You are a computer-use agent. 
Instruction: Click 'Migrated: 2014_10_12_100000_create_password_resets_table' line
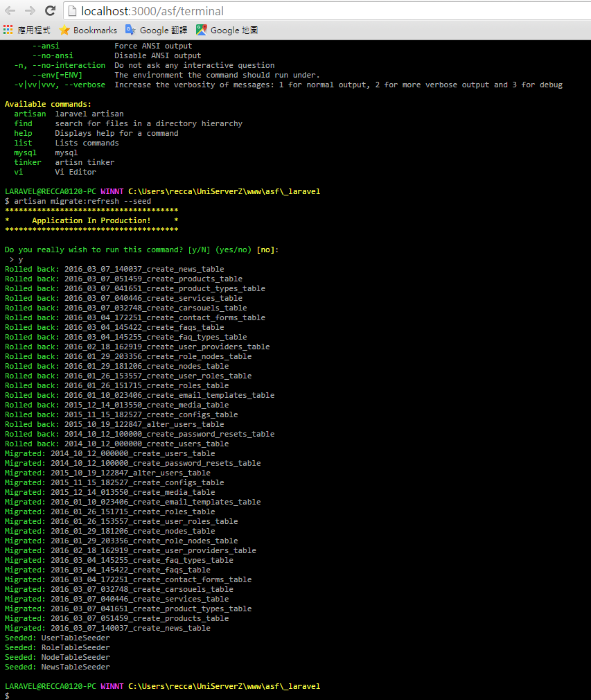point(132,464)
